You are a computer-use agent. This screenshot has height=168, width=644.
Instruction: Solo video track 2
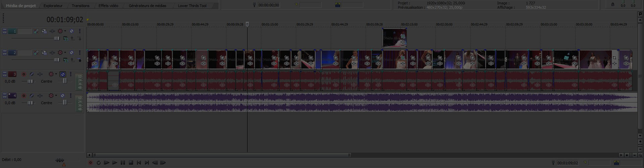click(79, 52)
